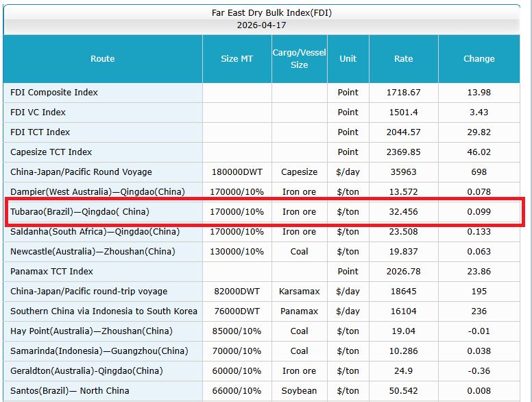Click the change value 3.43
The image size is (532, 402).
[479, 113]
